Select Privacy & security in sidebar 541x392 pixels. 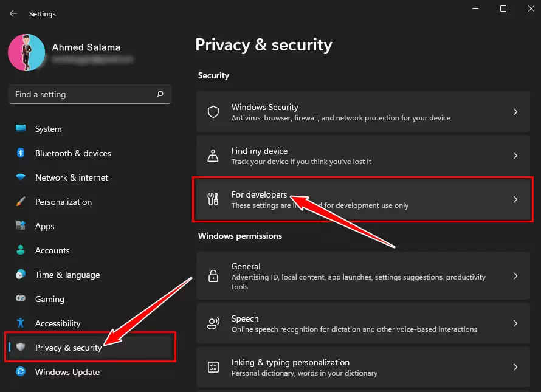pyautogui.click(x=90, y=348)
